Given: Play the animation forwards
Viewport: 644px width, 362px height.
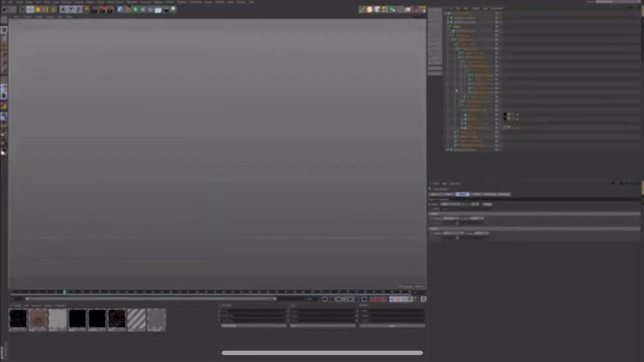Looking at the screenshot, I should pos(350,299).
